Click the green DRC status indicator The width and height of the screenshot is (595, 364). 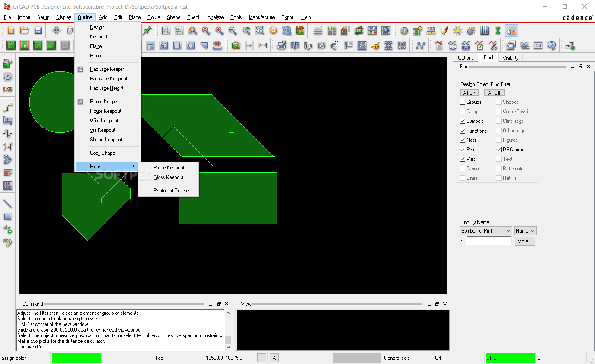point(510,358)
